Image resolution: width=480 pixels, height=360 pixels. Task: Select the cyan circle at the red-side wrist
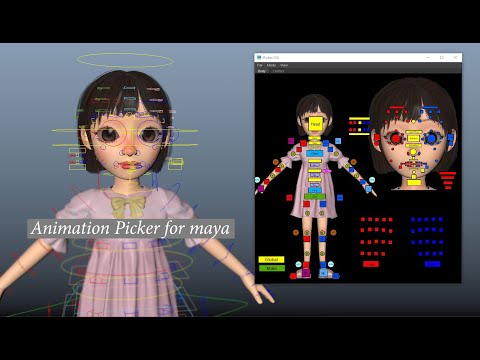tap(257, 180)
